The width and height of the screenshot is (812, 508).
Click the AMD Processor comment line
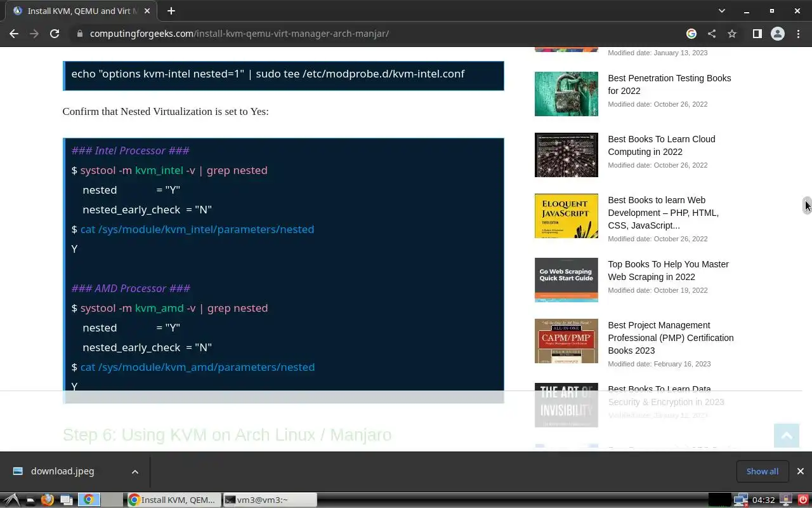131,288
